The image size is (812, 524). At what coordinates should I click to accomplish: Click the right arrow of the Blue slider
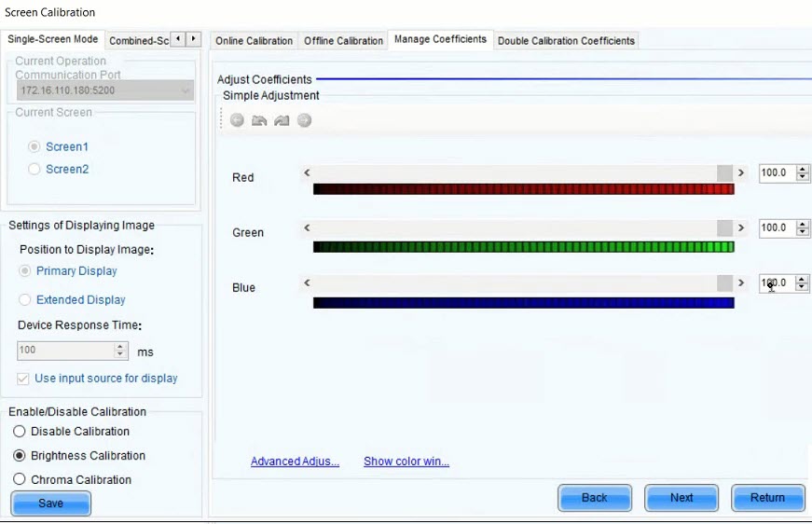click(x=741, y=283)
